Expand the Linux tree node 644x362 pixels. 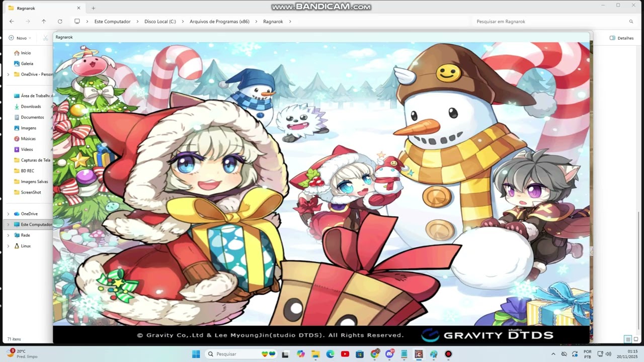click(x=8, y=246)
